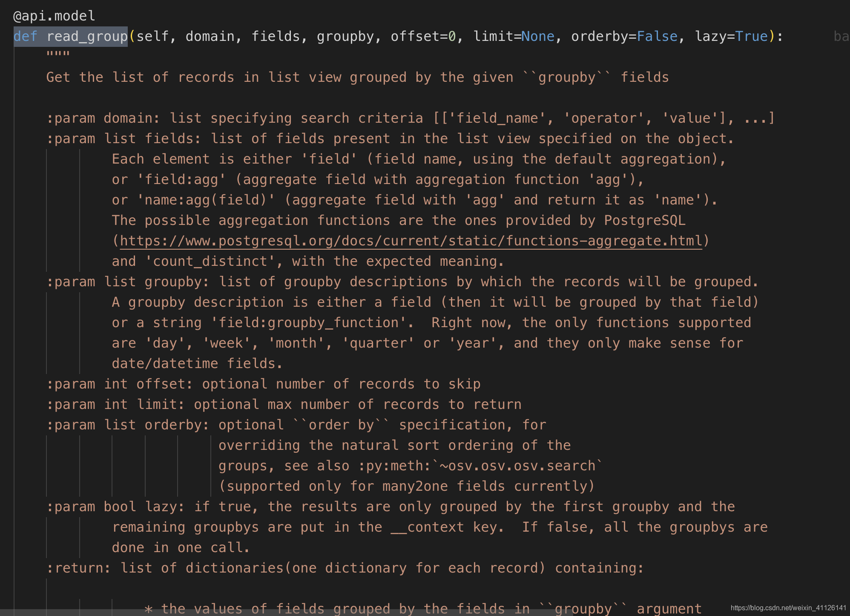Click the line 'groups, see also :py:meth:'

411,466
